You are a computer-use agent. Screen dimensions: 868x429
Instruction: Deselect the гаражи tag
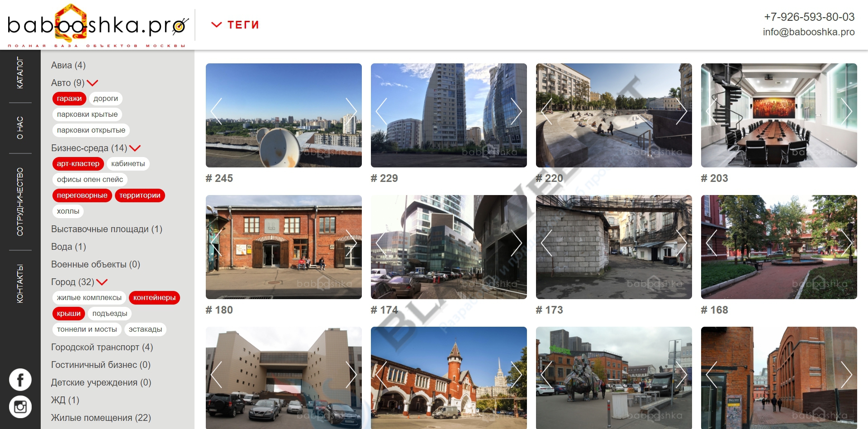(69, 99)
